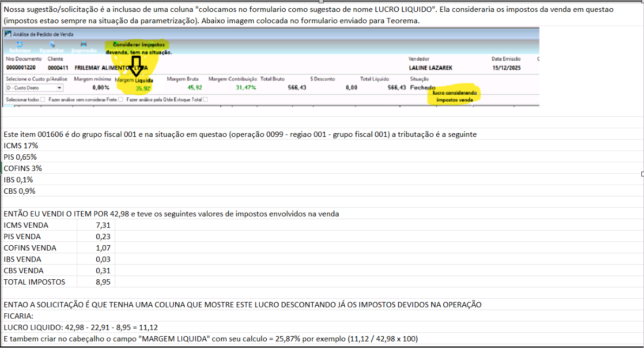The height and width of the screenshot is (348, 644).
Task: Click the Impressão printer icon
Action: (x=84, y=44)
